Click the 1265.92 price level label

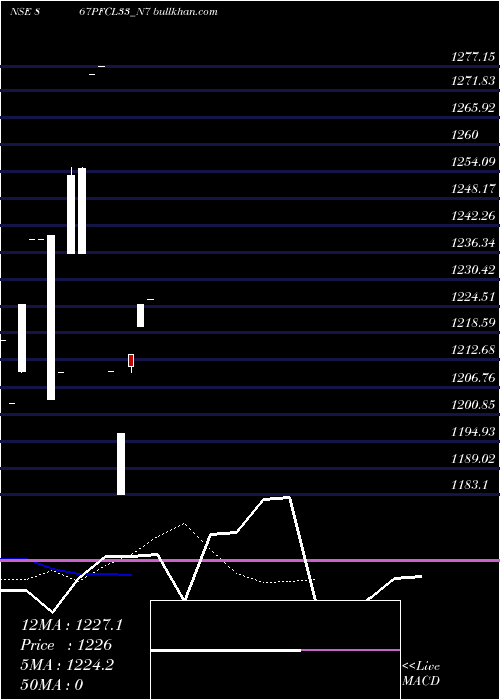click(473, 108)
